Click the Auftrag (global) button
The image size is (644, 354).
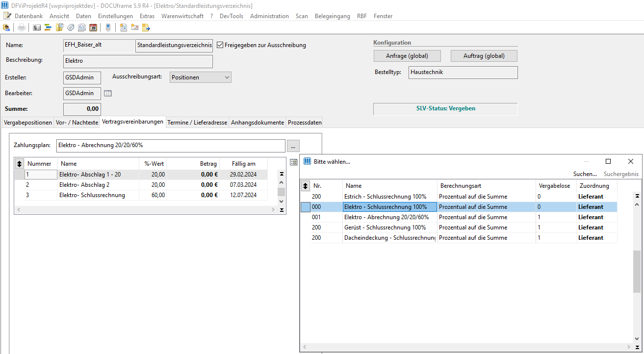pyautogui.click(x=484, y=56)
